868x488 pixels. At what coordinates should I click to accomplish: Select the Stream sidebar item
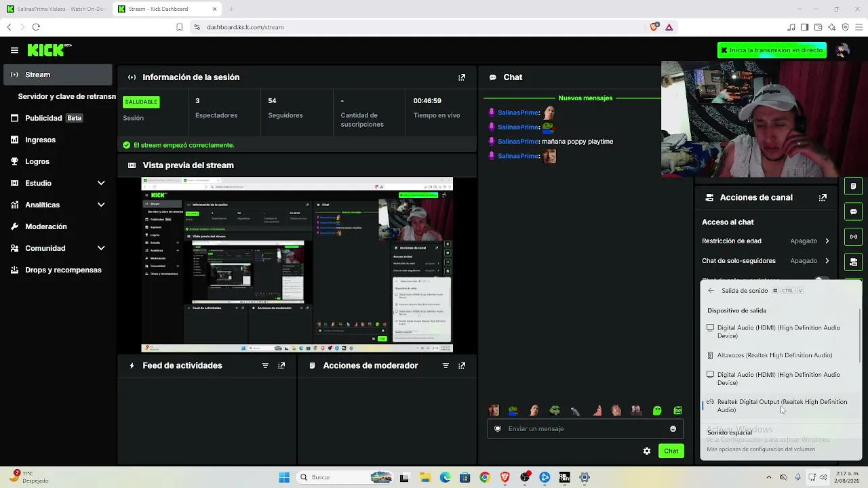click(58, 75)
